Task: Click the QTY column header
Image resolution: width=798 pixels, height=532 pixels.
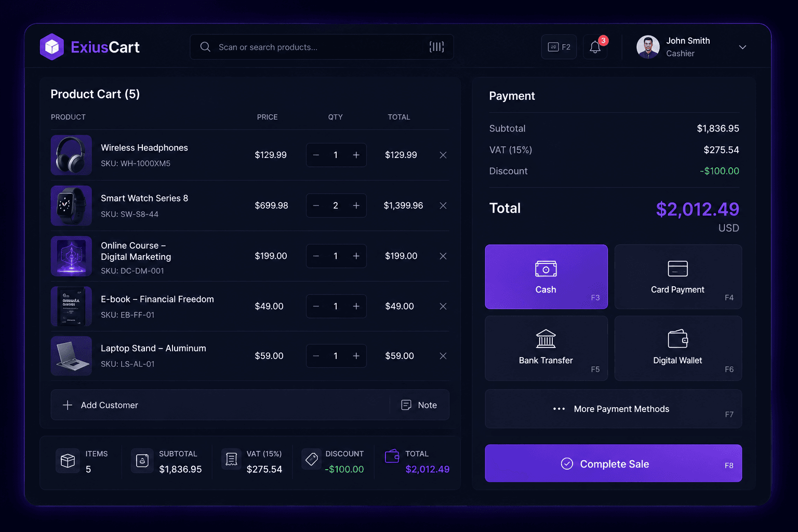Action: tap(335, 117)
